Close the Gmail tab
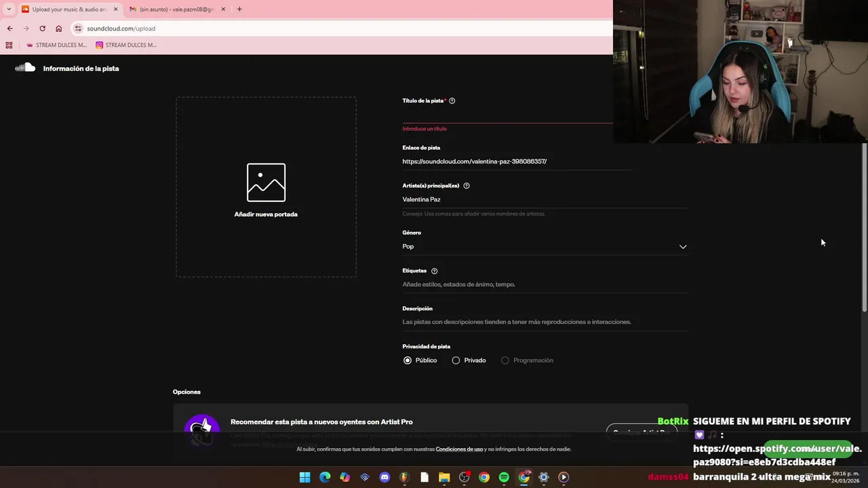The width and height of the screenshot is (868, 488). click(223, 9)
